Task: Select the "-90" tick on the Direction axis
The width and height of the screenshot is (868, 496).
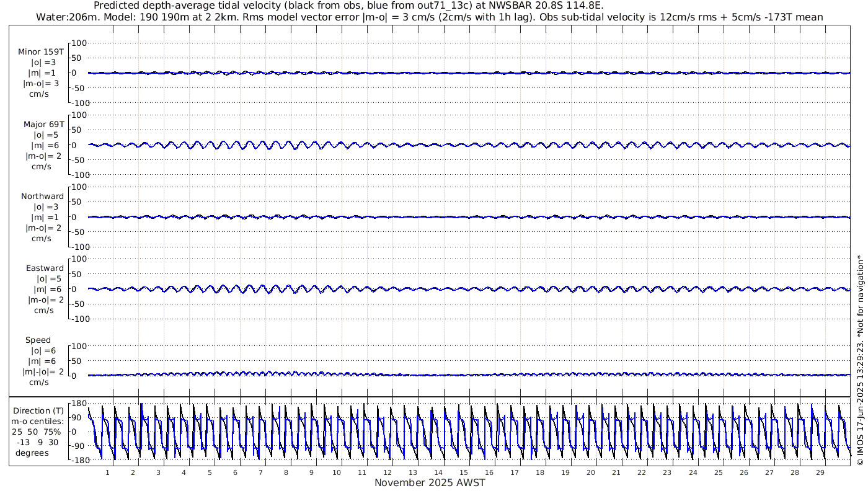Action: point(79,446)
